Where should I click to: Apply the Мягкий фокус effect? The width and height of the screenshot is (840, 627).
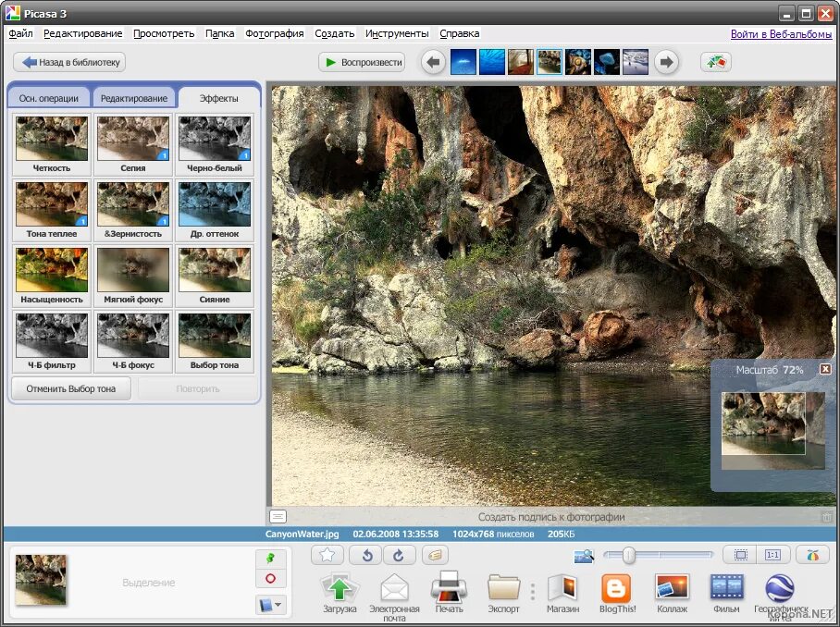(132, 270)
